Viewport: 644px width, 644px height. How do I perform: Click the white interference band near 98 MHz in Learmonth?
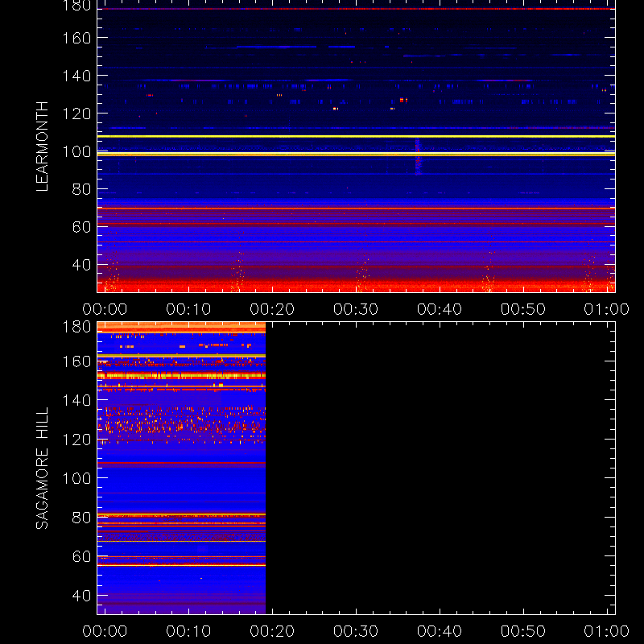click(x=356, y=154)
